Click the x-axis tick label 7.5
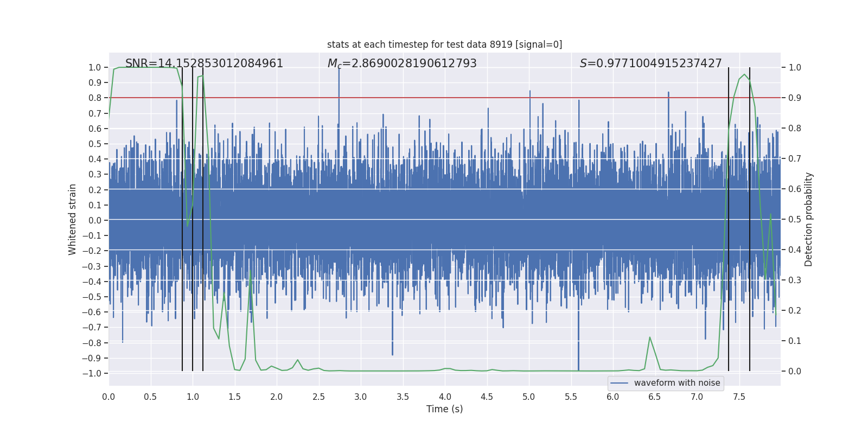The height and width of the screenshot is (434, 868). point(739,397)
